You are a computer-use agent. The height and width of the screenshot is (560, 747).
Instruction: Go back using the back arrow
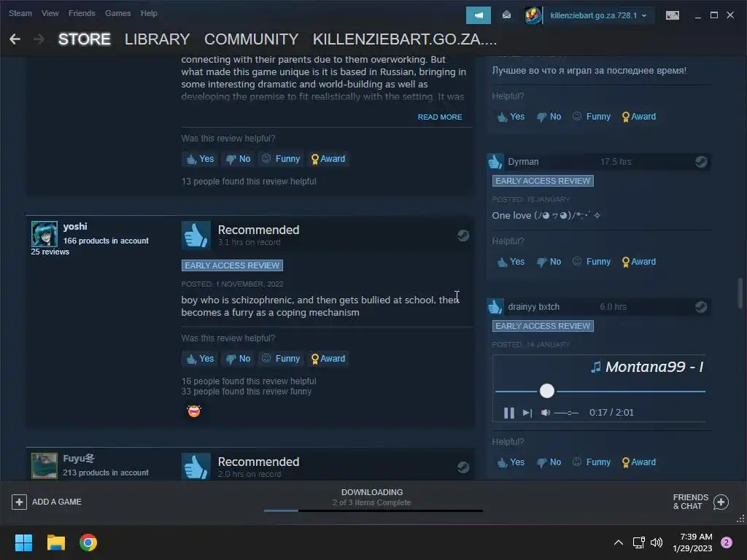[15, 39]
